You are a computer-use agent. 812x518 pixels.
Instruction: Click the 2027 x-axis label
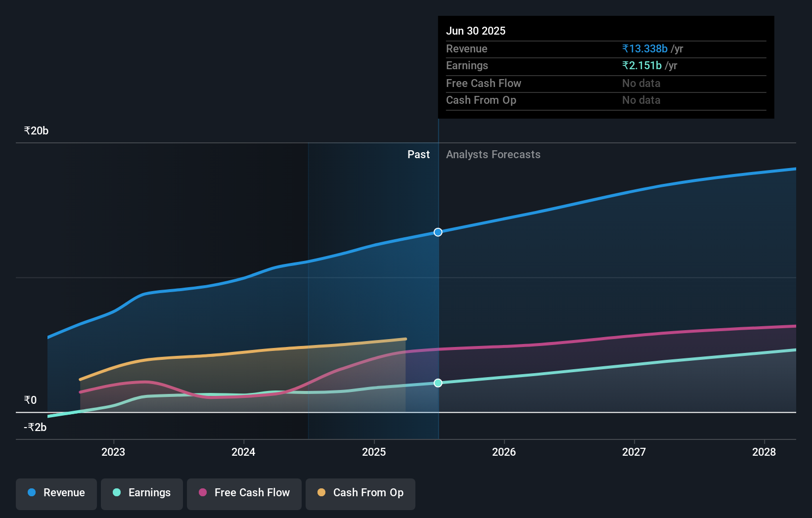(x=634, y=452)
